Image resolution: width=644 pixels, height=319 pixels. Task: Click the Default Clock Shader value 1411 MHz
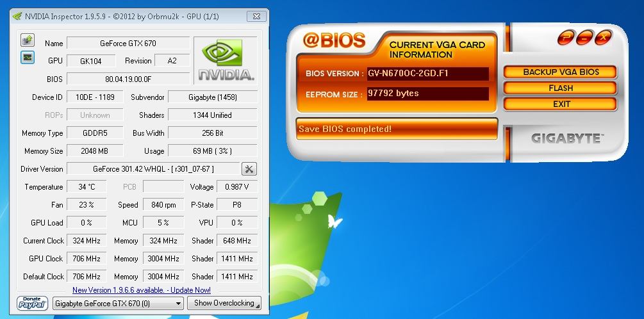(237, 276)
